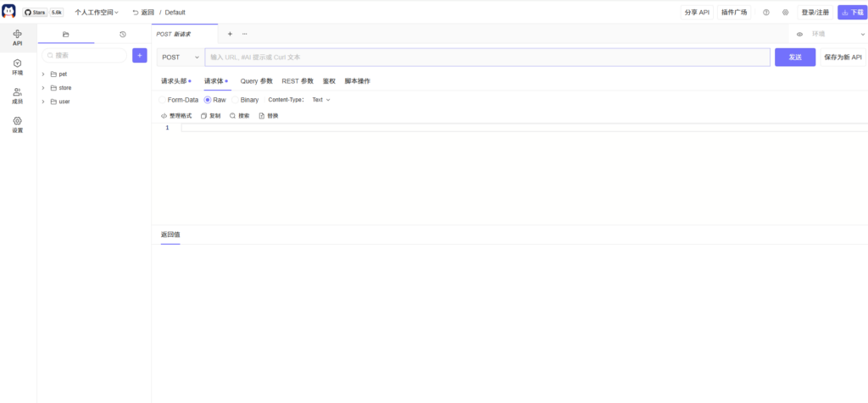Open the Content-Type Text dropdown
Image resolution: width=868 pixels, height=403 pixels.
320,100
